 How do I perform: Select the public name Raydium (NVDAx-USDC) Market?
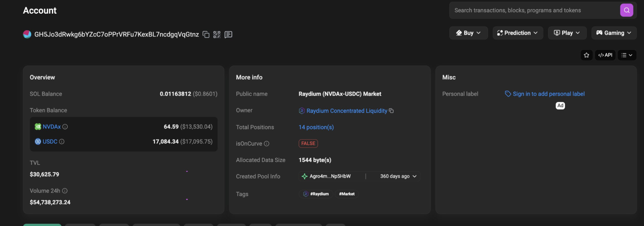point(340,94)
